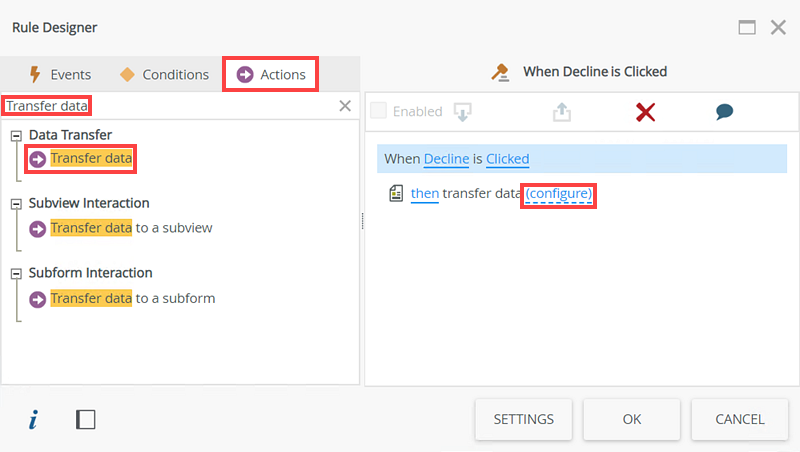Click the blue information 'i' icon
This screenshot has height=452, width=800.
(x=33, y=420)
